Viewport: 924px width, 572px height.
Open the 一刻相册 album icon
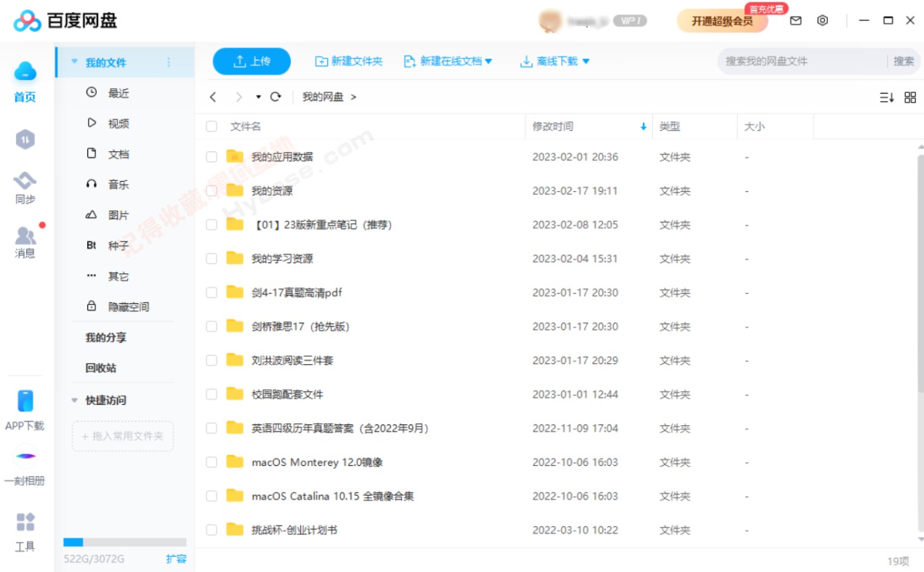25,456
